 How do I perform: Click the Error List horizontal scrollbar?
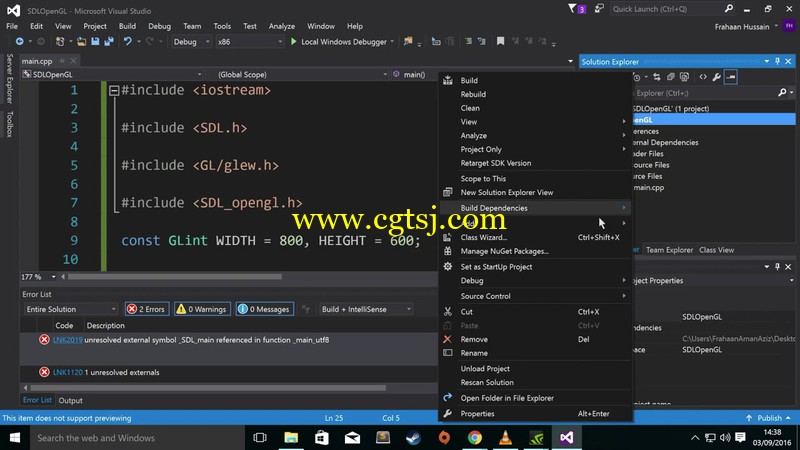click(x=207, y=388)
